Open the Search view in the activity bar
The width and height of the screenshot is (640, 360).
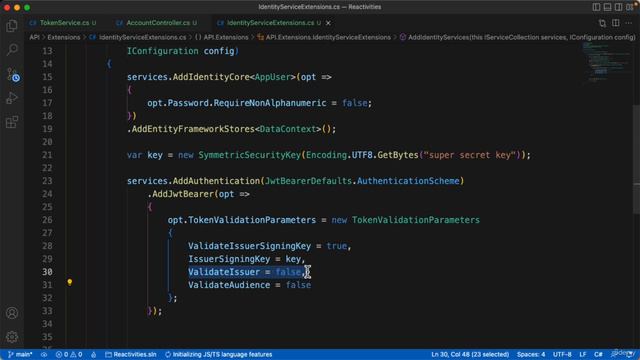click(x=12, y=50)
